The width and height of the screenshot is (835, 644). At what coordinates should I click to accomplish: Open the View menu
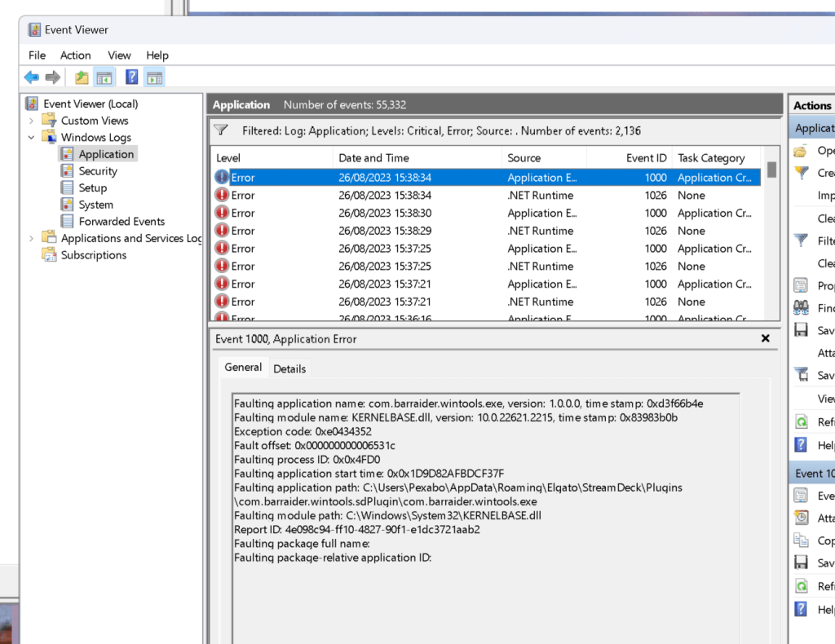point(119,55)
